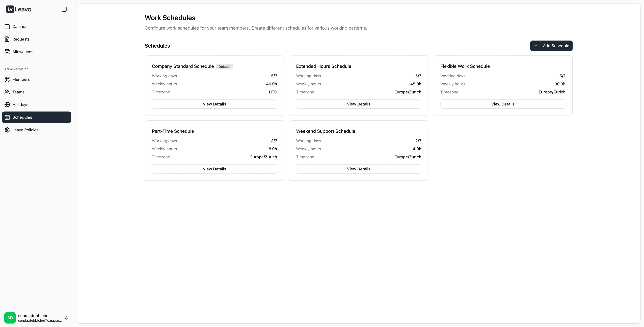
Task: Select the Teams people icon
Action: [7, 92]
